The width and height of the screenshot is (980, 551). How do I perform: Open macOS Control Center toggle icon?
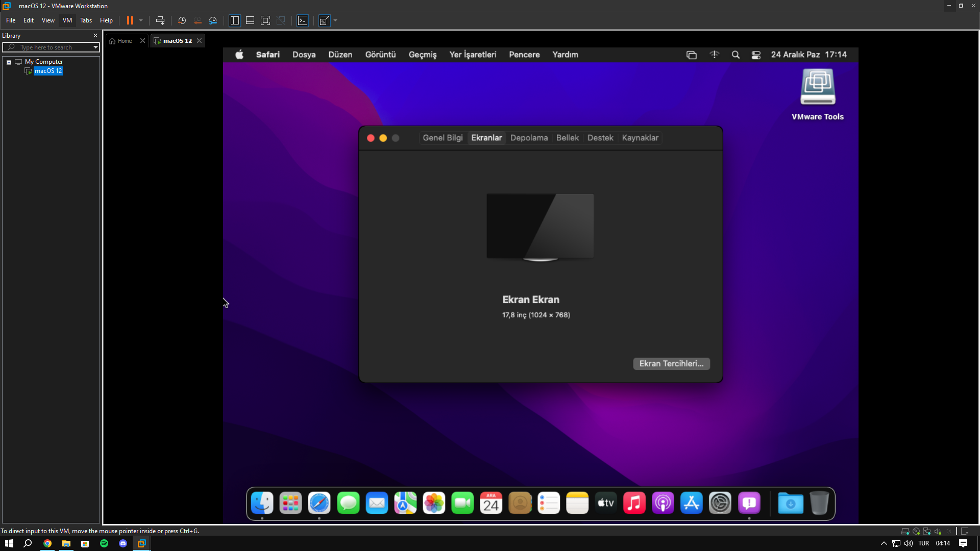pyautogui.click(x=756, y=55)
